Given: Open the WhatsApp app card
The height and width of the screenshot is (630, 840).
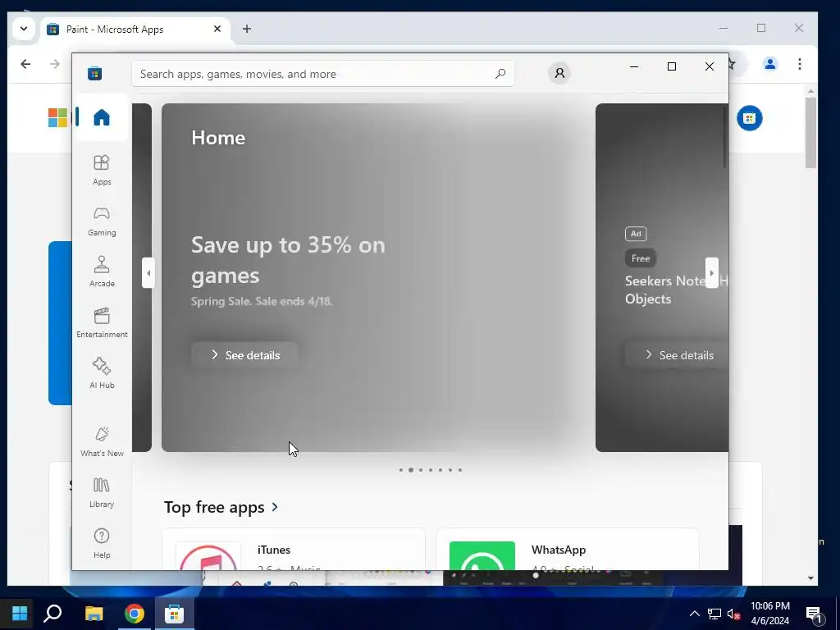Looking at the screenshot, I should pos(568,549).
